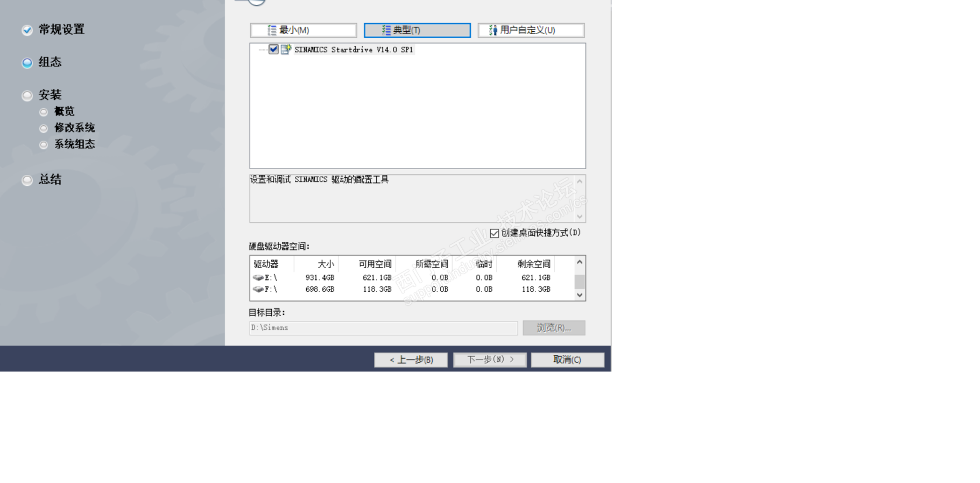The height and width of the screenshot is (483, 980).
Task: Uncheck SINAMICS Startdrive V14.0 SP1 checkbox
Action: click(x=273, y=50)
